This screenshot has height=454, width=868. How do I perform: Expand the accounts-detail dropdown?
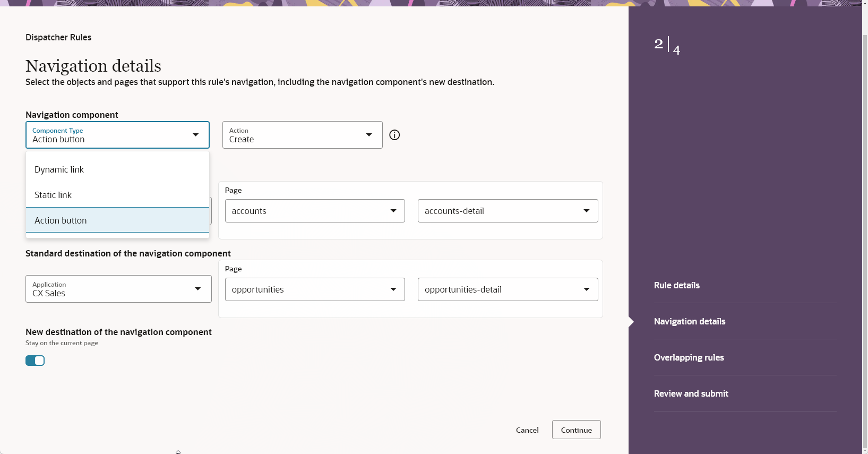click(x=508, y=211)
